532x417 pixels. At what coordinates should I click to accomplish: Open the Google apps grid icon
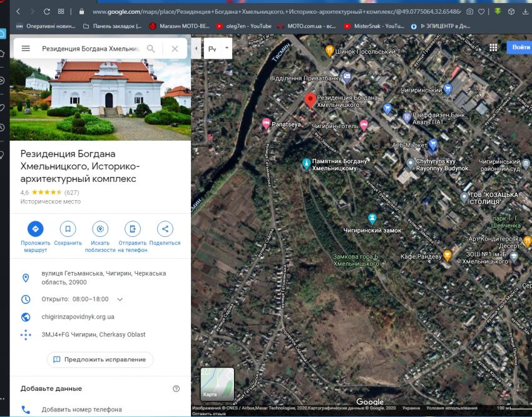[x=493, y=48]
